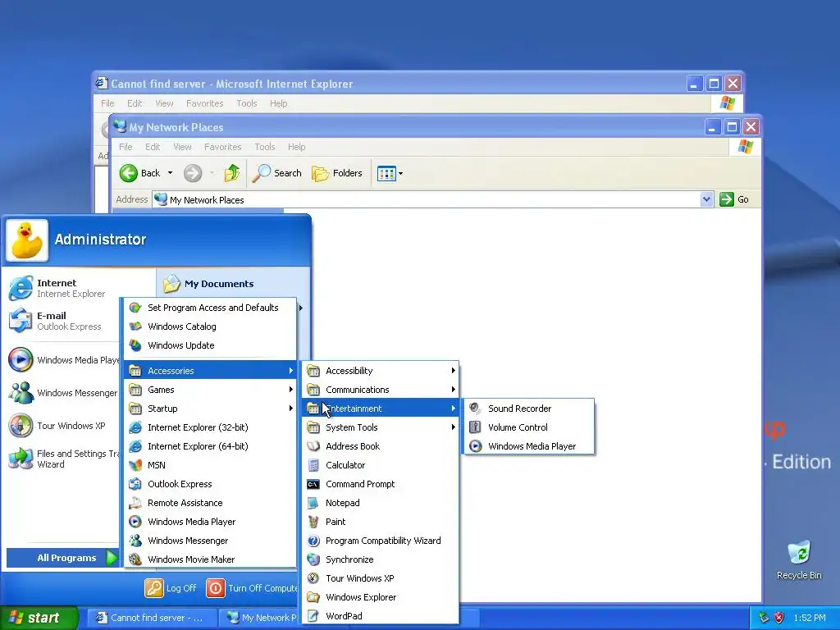Click the system clock showing 1:52 PM
The width and height of the screenshot is (840, 630).
click(810, 618)
